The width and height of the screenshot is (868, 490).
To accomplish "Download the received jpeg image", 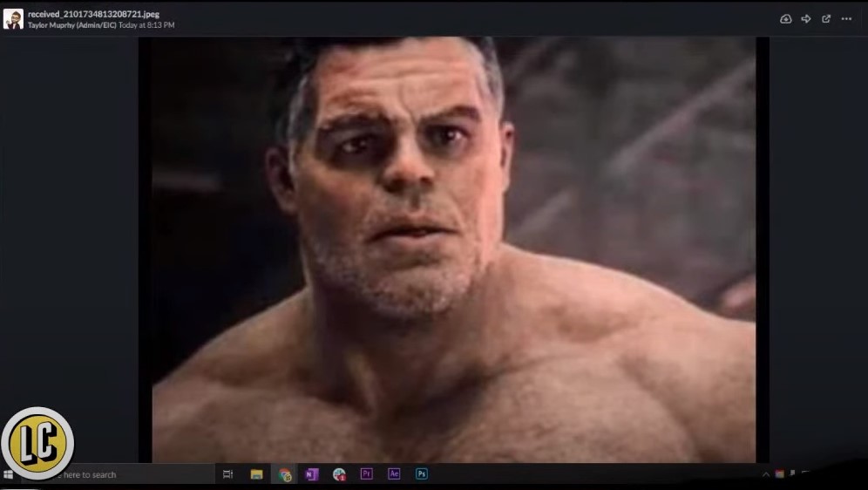I will click(785, 19).
